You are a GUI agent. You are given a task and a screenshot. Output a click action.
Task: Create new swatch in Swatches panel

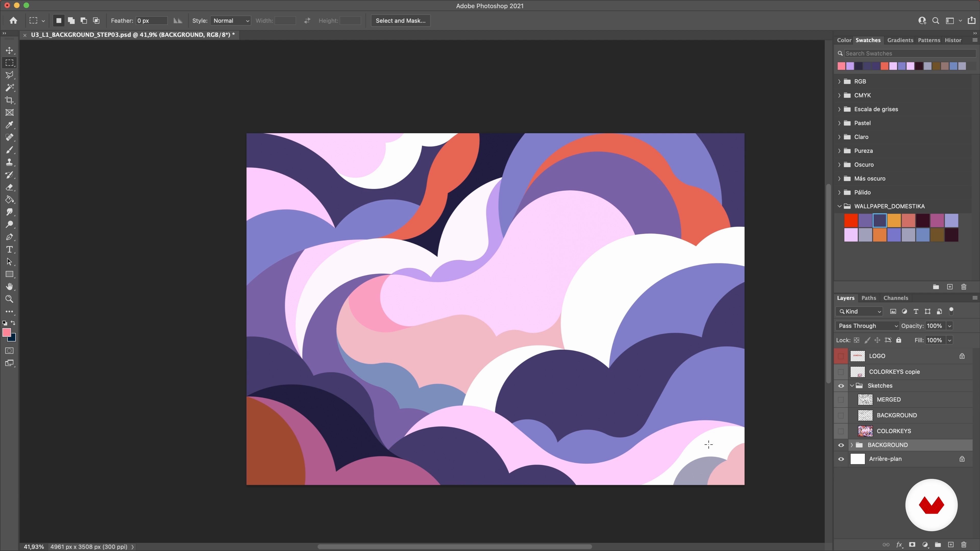tap(950, 287)
